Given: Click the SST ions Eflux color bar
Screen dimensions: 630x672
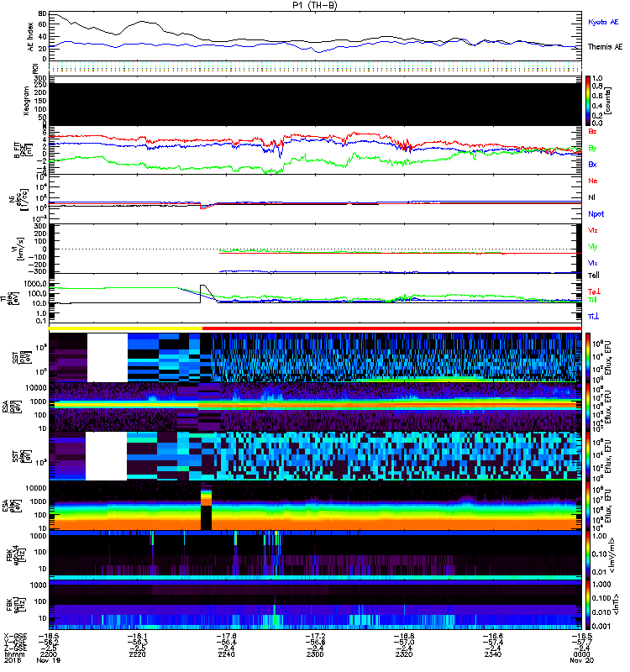Looking at the screenshot, I should pyautogui.click(x=587, y=358).
